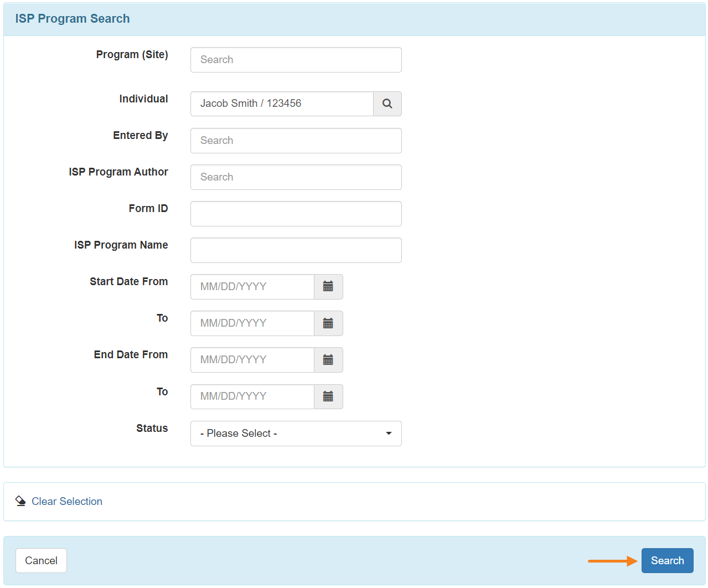Open the Please Select status menu
708x588 pixels.
click(x=296, y=434)
